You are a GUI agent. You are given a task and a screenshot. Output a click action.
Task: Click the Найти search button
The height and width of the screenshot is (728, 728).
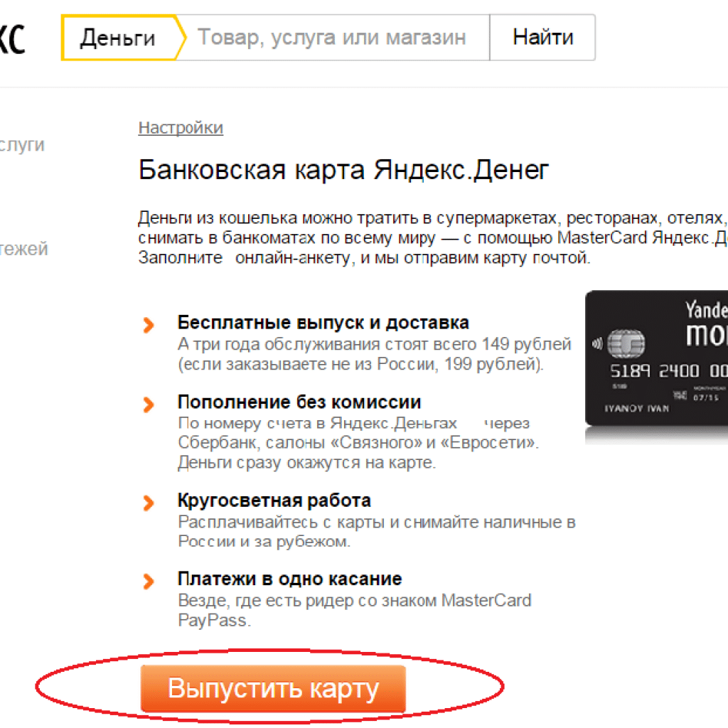point(542,38)
